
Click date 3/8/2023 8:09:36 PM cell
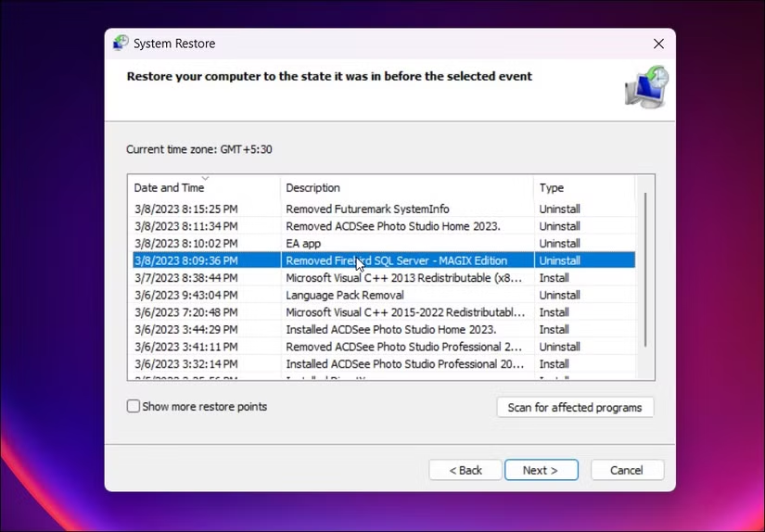point(186,260)
